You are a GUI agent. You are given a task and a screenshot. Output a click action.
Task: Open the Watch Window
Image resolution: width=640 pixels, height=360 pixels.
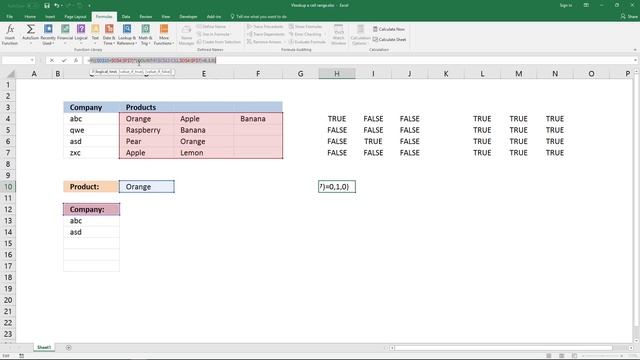click(x=338, y=35)
